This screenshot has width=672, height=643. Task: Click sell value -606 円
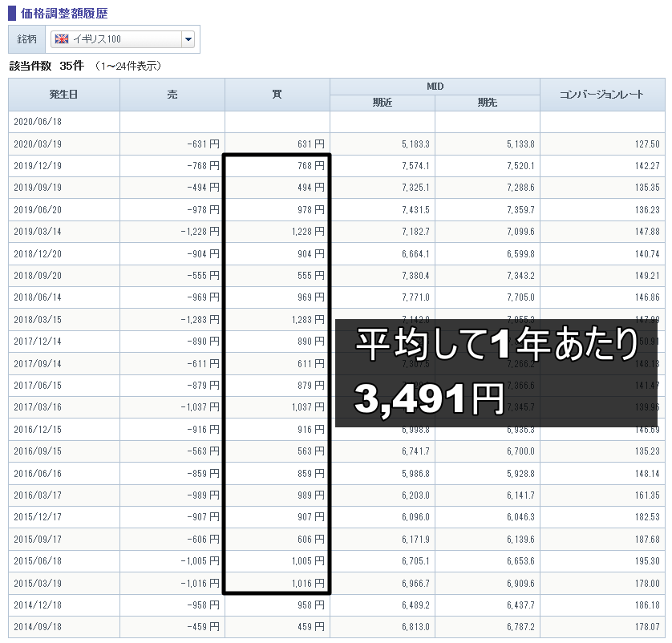tap(203, 540)
